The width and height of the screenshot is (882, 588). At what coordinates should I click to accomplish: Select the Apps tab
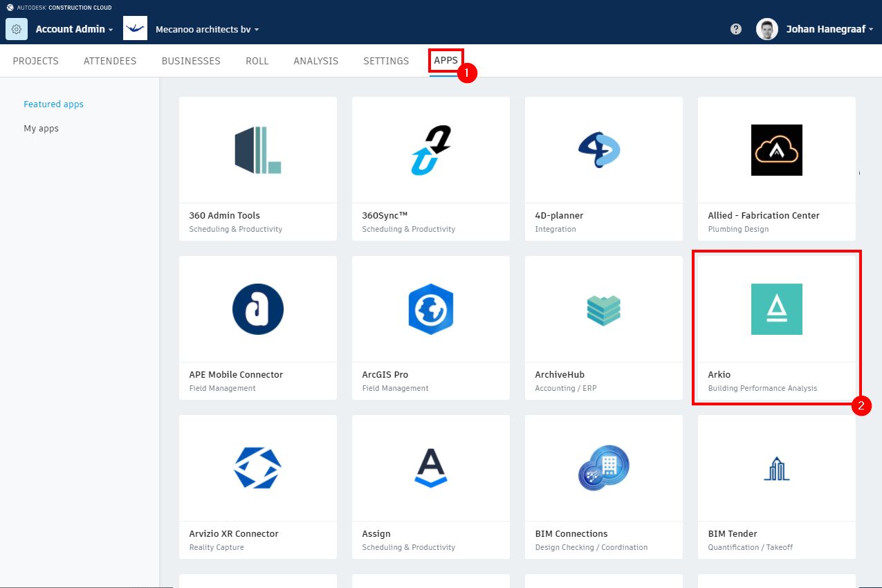(445, 61)
